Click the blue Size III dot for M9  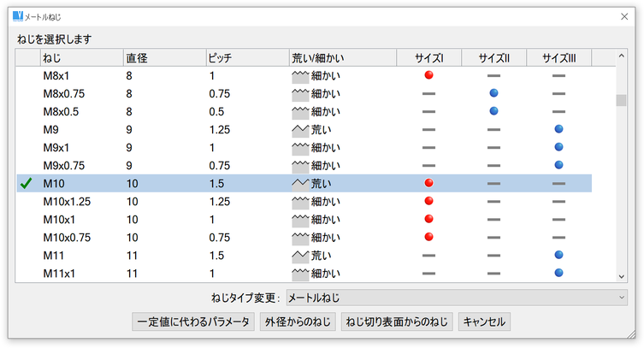pyautogui.click(x=558, y=129)
